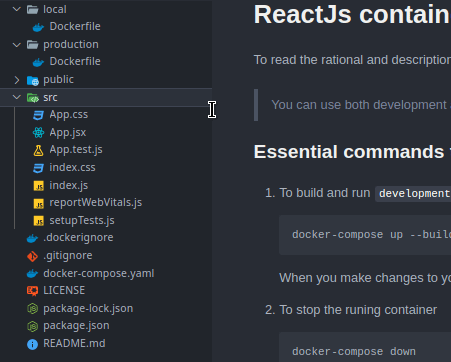
Task: Click the docker-compose down code block
Action: click(365, 347)
